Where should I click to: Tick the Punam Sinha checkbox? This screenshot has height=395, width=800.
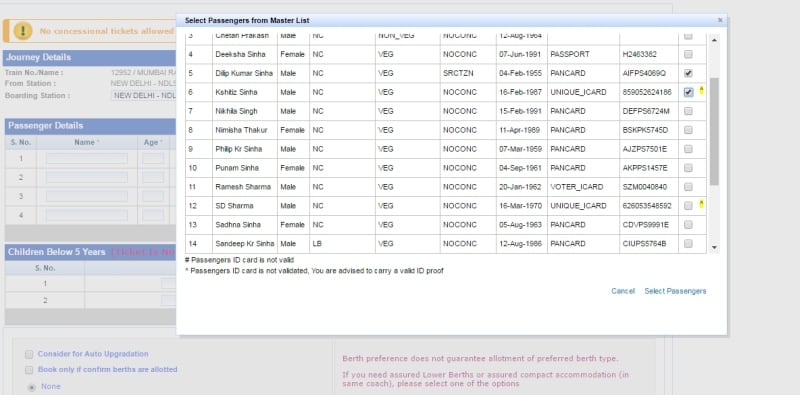pyautogui.click(x=688, y=168)
